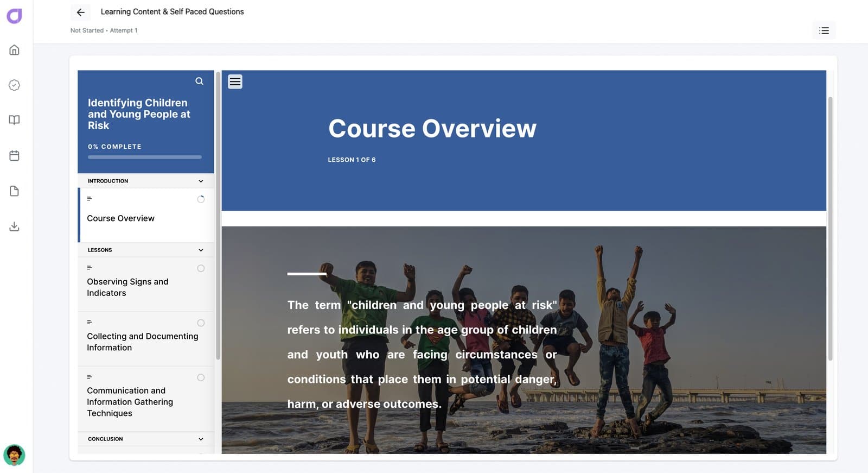The image size is (868, 473).
Task: Click the jumping children banner photo
Action: (x=524, y=340)
